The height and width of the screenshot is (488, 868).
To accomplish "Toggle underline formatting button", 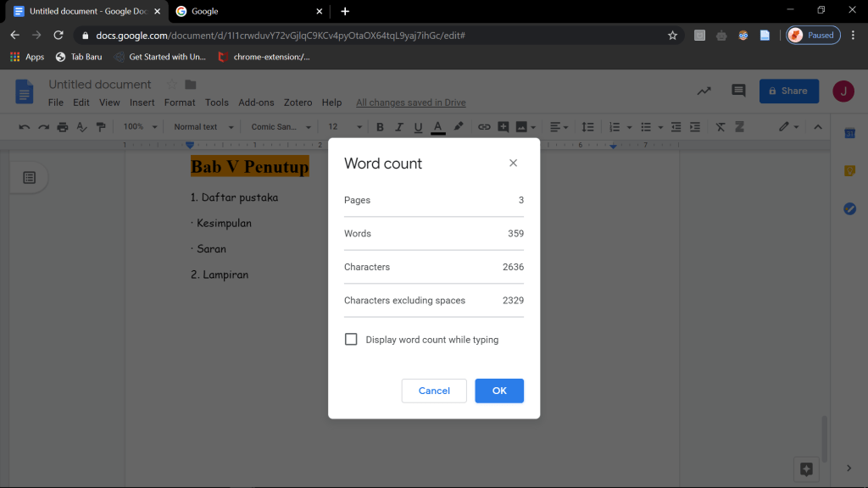I will 418,127.
